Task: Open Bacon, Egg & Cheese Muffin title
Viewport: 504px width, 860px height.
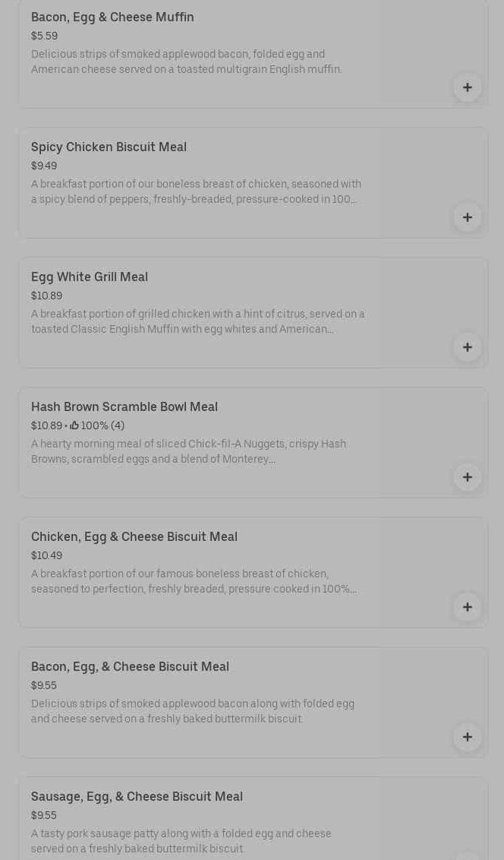Action: coord(112,17)
